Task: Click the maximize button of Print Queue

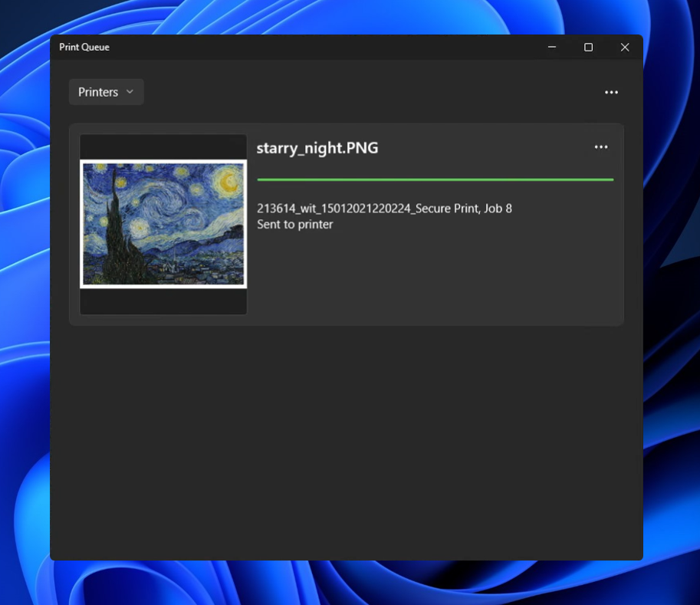Action: coord(588,47)
